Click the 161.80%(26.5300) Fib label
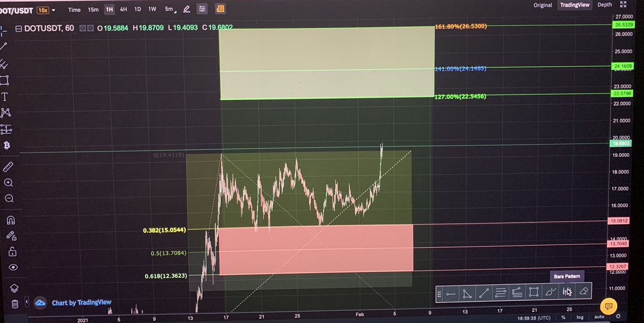The height and width of the screenshot is (323, 644). [x=461, y=26]
